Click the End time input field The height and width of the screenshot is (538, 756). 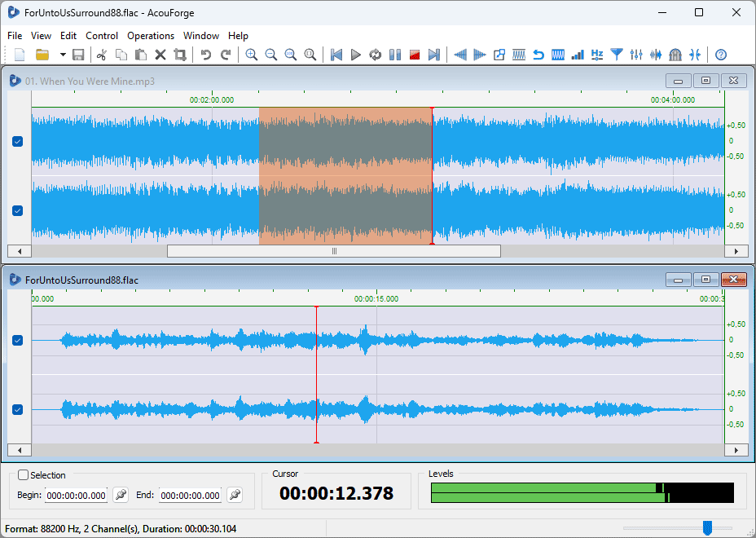coord(190,495)
